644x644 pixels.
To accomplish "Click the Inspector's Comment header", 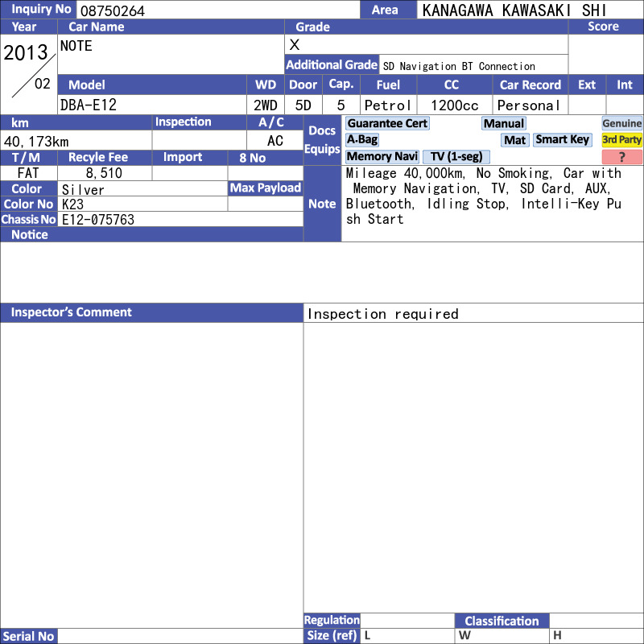I will point(152,312).
